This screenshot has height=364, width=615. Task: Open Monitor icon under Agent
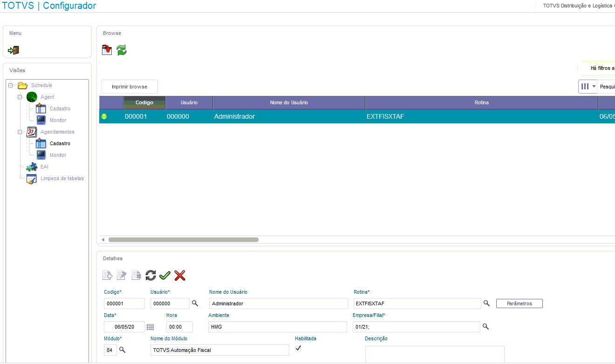pos(41,120)
